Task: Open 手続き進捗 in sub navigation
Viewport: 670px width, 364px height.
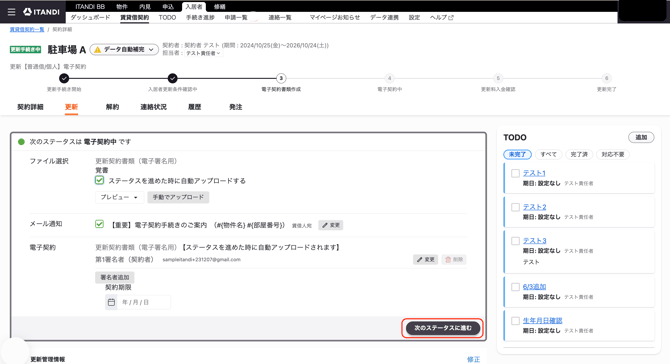Action: (x=200, y=18)
